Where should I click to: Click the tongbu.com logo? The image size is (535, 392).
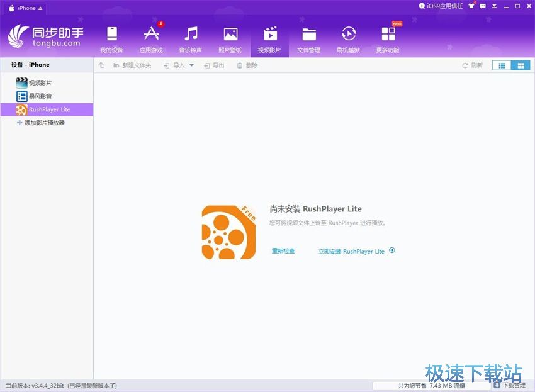(45, 36)
